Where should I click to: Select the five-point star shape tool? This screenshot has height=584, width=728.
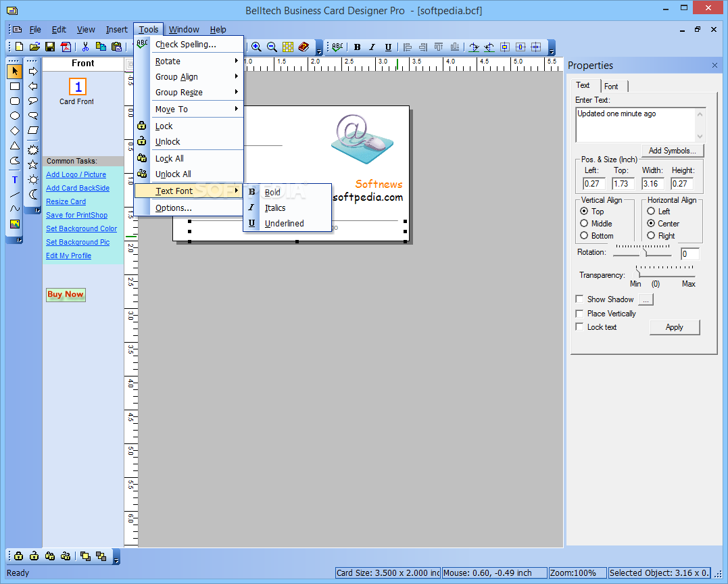[33, 164]
